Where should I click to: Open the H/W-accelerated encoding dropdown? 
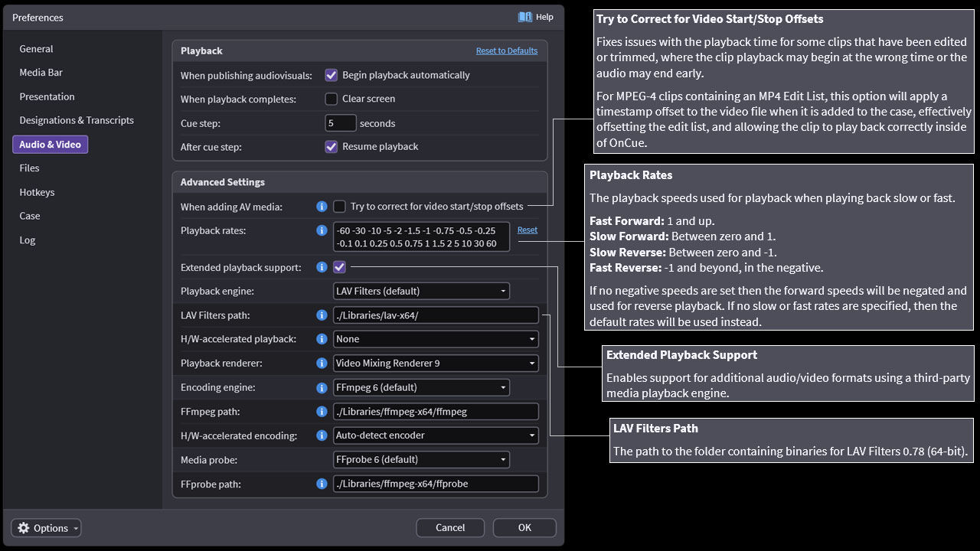pyautogui.click(x=436, y=435)
